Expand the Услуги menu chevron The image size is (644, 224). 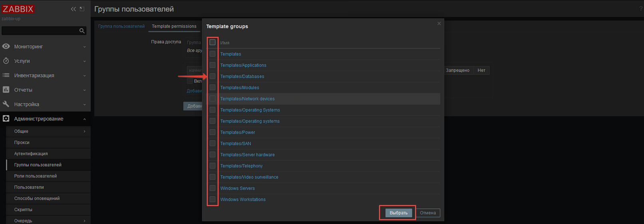tap(84, 61)
